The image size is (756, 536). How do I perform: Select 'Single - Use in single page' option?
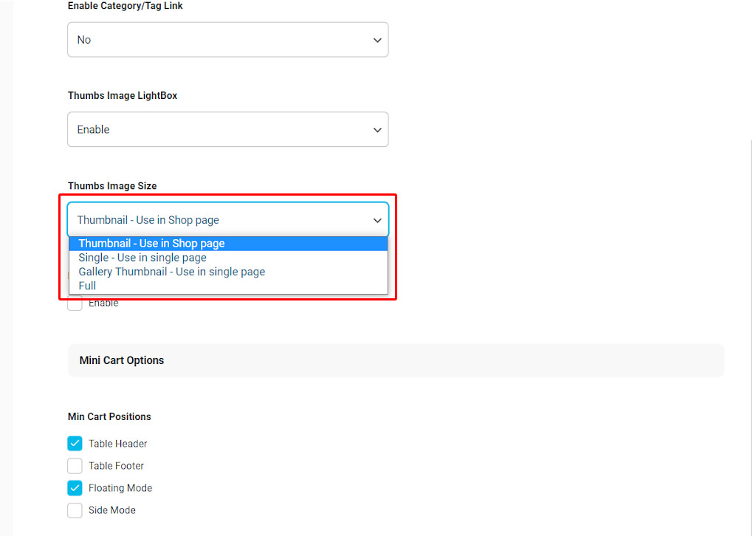[142, 258]
